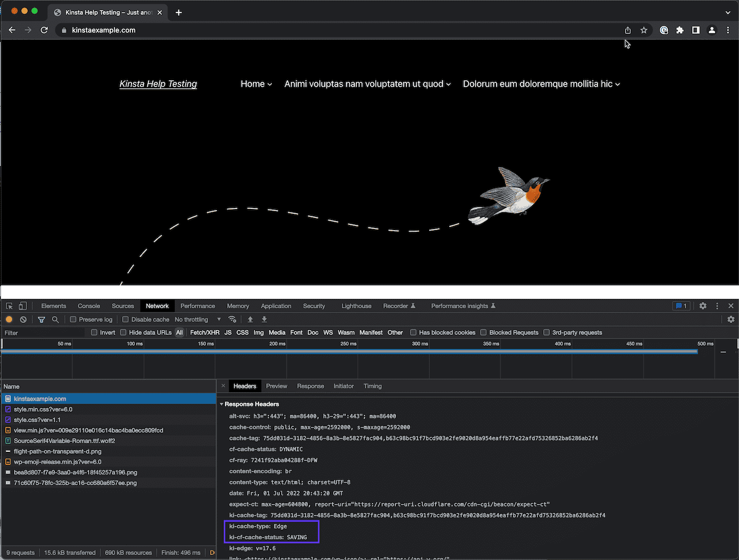Image resolution: width=739 pixels, height=560 pixels.
Task: Stop recording network log
Action: pos(9,319)
